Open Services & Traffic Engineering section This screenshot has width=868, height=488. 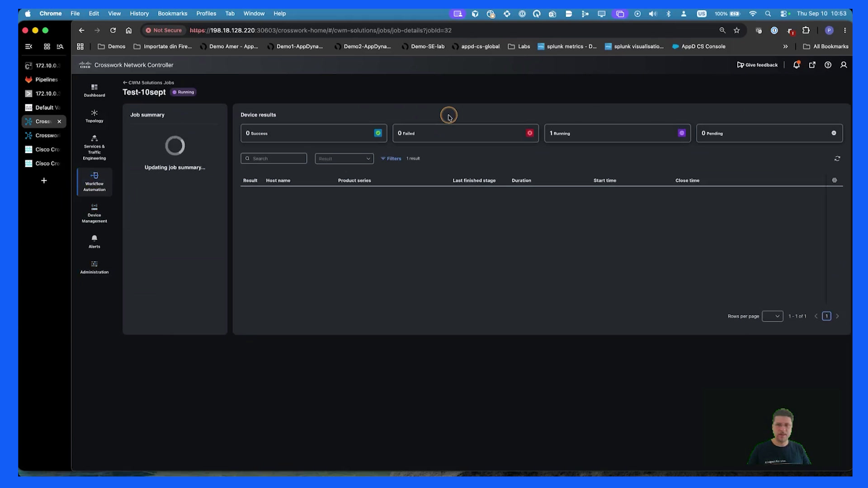pos(94,148)
